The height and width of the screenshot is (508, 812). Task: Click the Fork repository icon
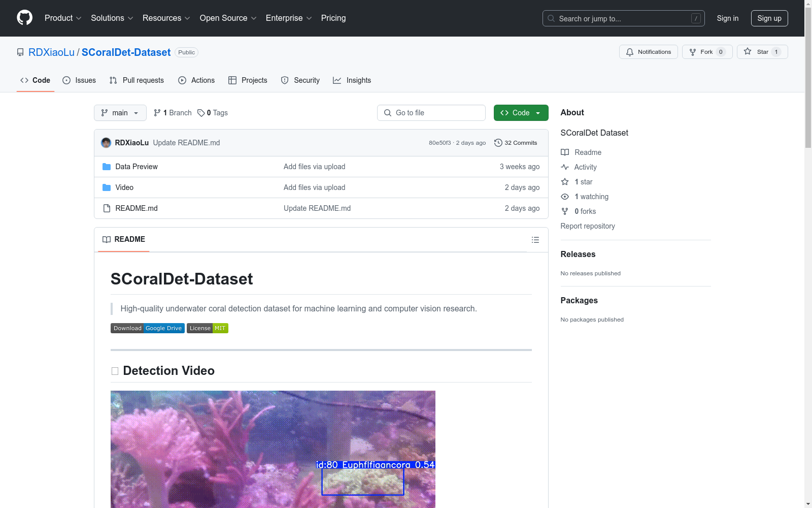[693, 52]
